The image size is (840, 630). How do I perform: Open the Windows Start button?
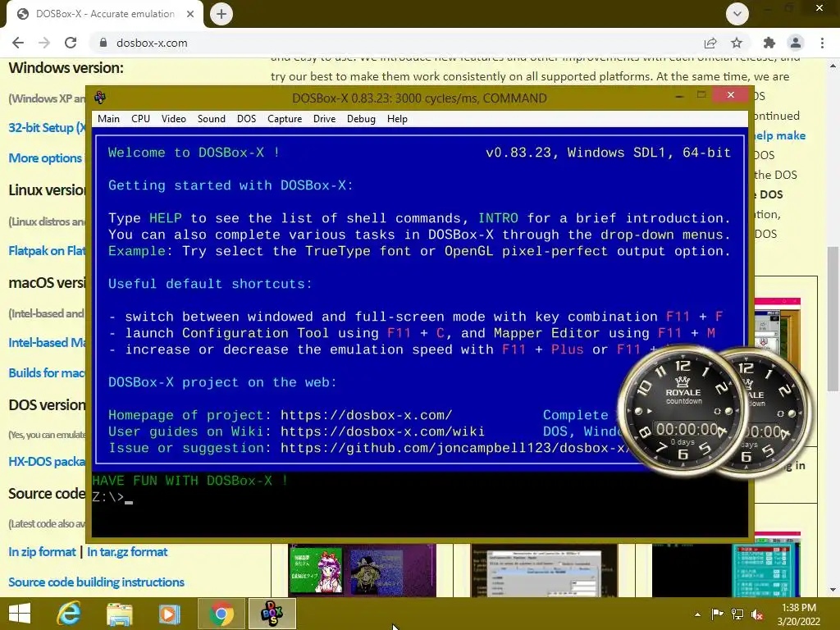tap(20, 614)
